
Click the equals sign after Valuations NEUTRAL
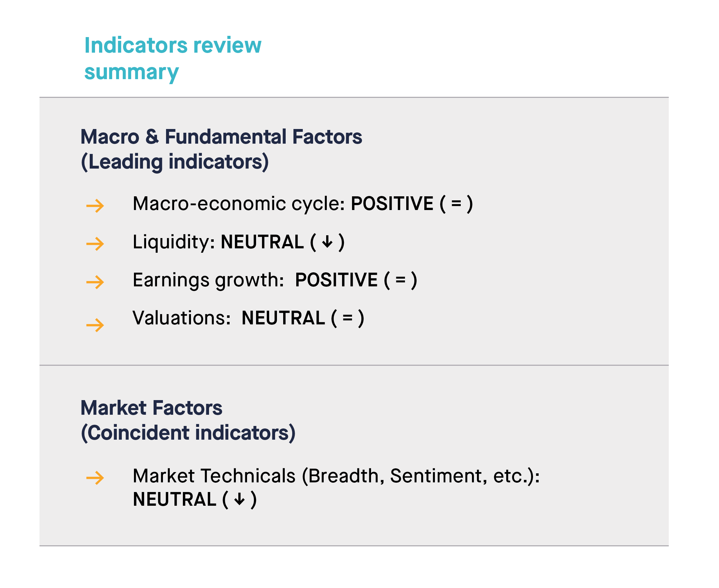(347, 318)
